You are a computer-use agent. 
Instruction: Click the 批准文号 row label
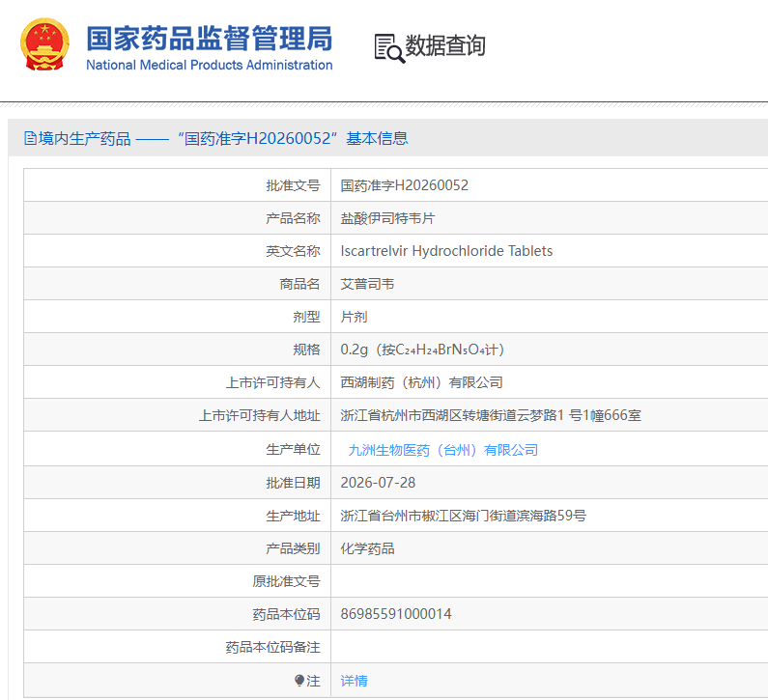[293, 185]
